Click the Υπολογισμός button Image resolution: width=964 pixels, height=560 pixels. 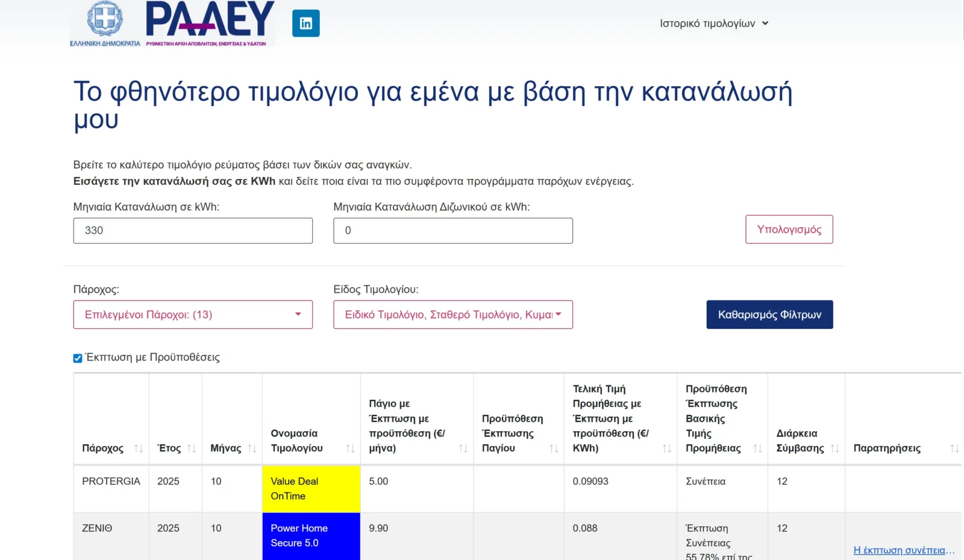789,229
